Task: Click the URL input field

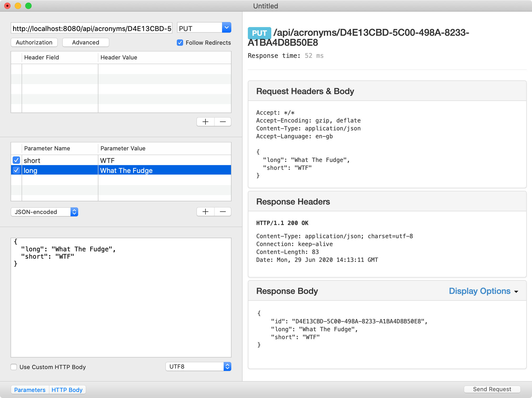Action: (x=92, y=28)
